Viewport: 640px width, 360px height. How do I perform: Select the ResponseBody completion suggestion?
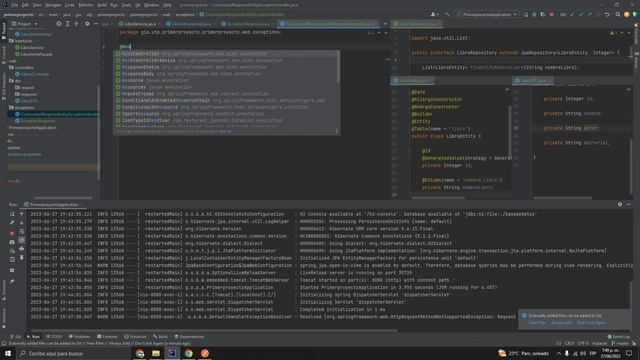click(x=226, y=74)
